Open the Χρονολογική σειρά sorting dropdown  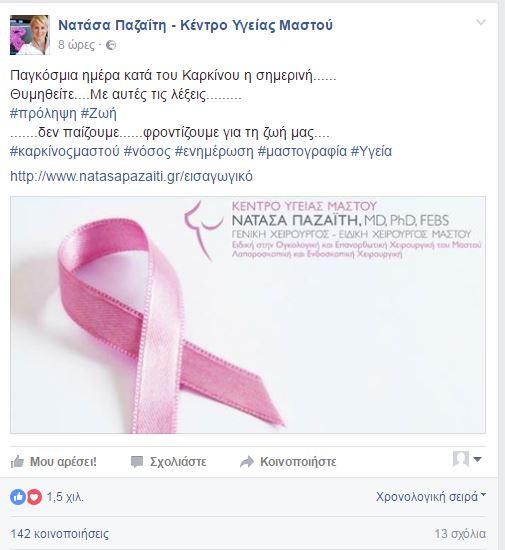(431, 497)
